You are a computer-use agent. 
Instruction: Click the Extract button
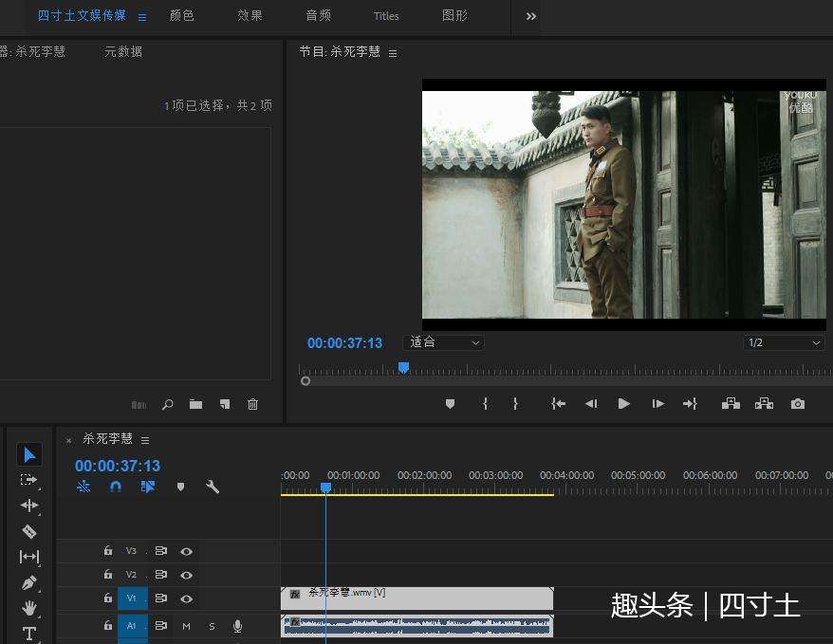[764, 403]
